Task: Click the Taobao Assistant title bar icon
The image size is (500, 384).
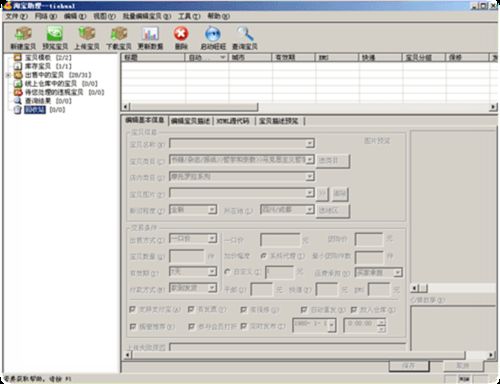Action: point(7,5)
